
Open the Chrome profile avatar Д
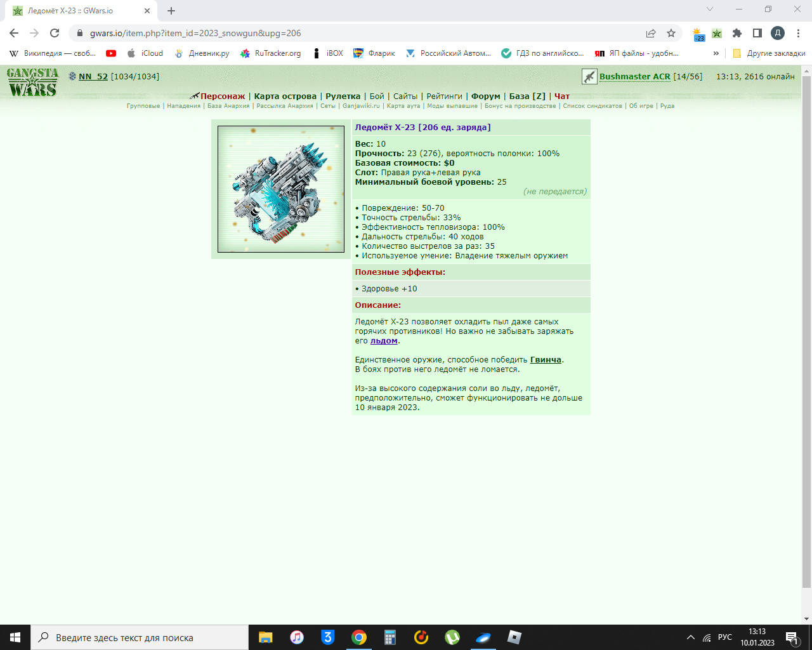tap(778, 33)
